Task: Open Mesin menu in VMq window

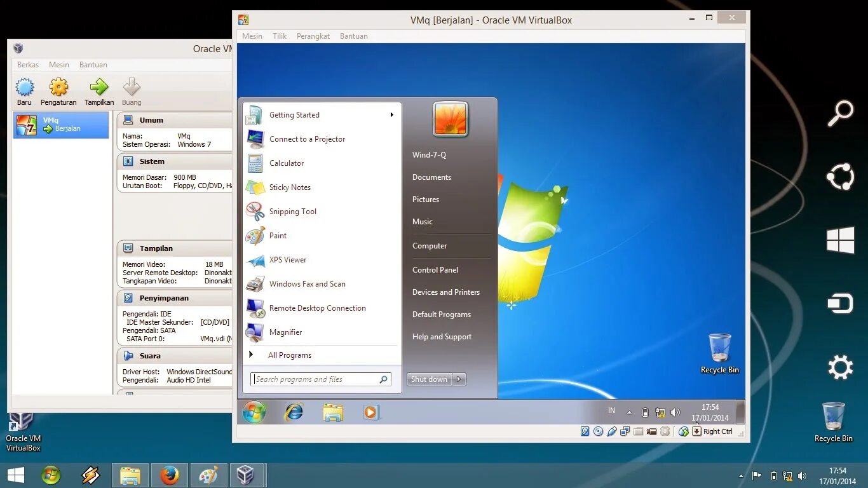Action: [x=252, y=36]
